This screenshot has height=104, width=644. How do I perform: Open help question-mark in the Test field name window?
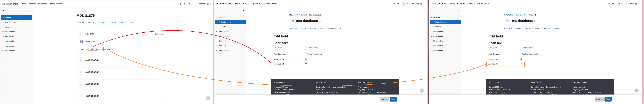tap(422, 90)
